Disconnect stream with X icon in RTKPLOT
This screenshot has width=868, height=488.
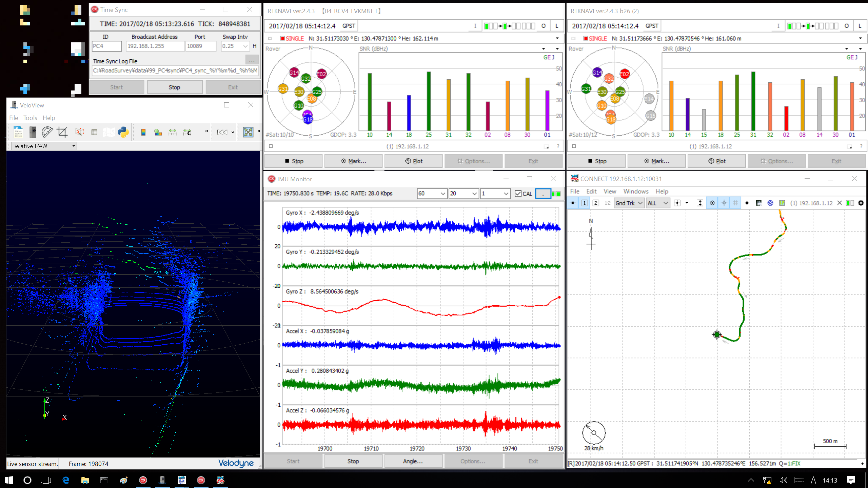pos(840,203)
